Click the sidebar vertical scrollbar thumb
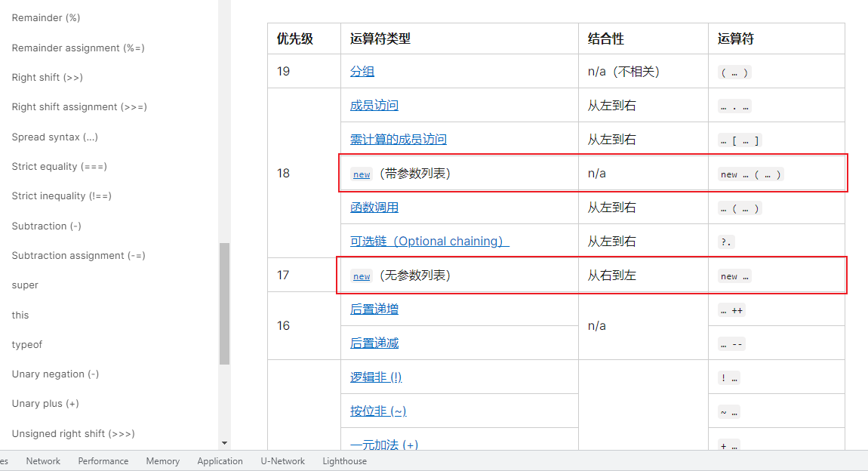 point(224,303)
